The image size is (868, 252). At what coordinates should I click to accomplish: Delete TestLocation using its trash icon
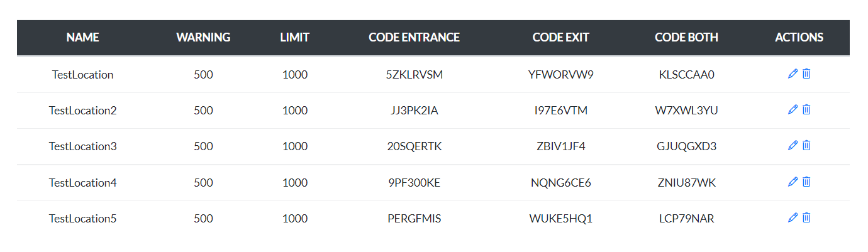[806, 74]
